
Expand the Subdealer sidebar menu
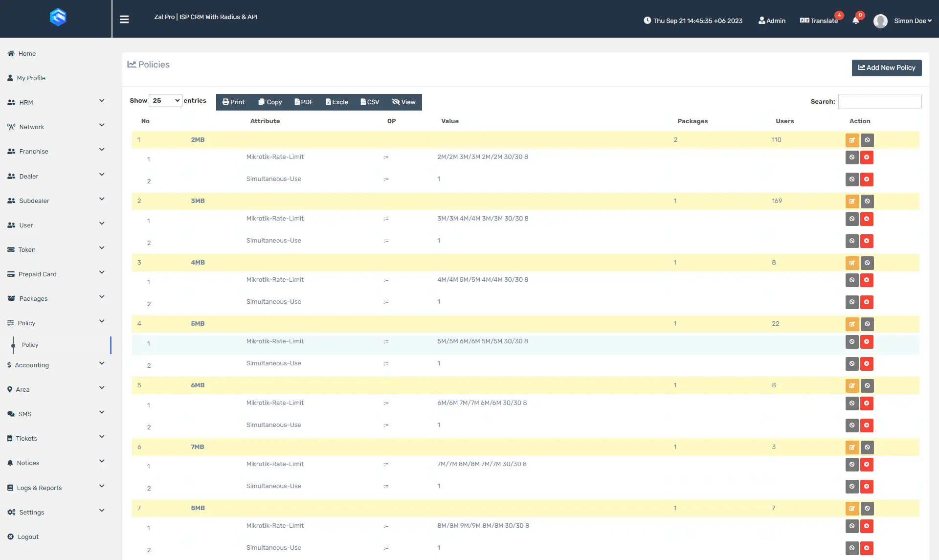point(56,201)
